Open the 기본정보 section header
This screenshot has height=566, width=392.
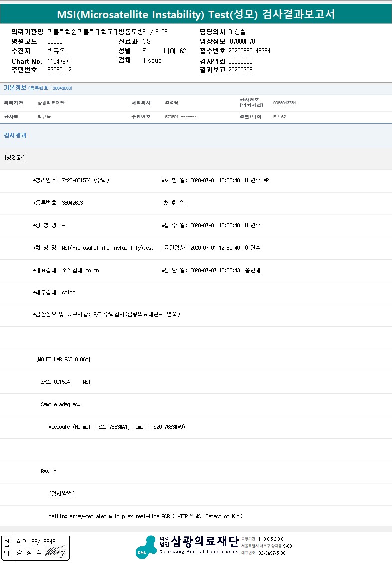15,88
